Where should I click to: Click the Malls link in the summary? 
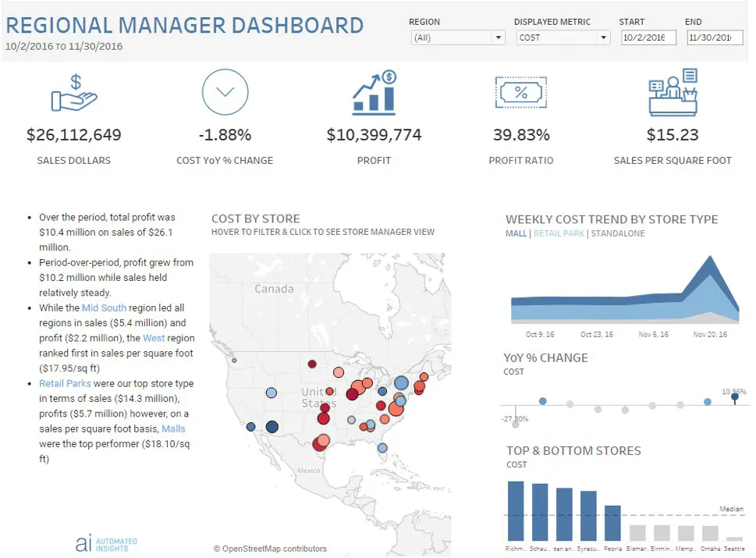pos(173,428)
